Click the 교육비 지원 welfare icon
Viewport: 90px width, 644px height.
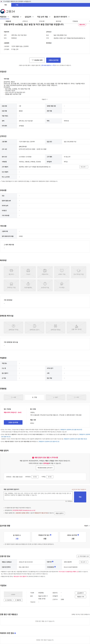(62, 272)
